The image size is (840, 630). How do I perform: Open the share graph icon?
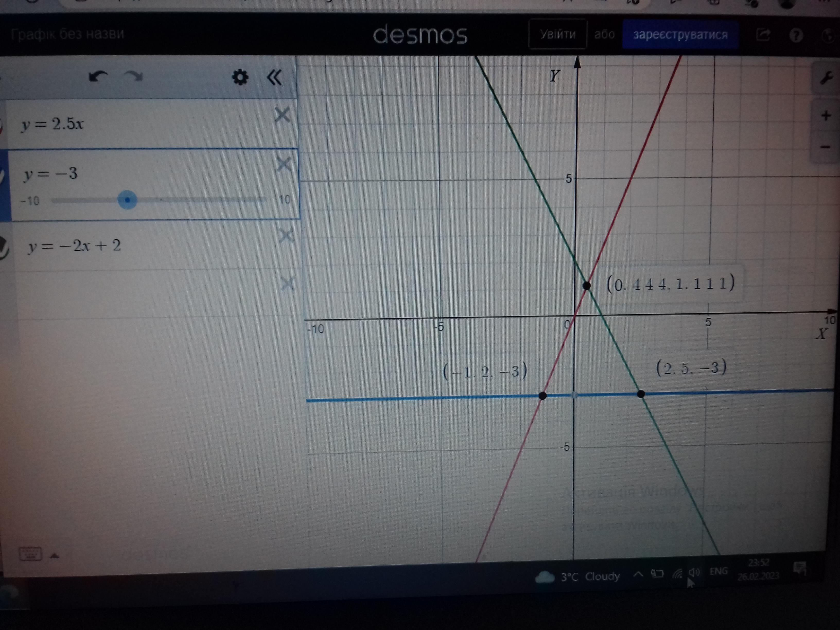[763, 35]
